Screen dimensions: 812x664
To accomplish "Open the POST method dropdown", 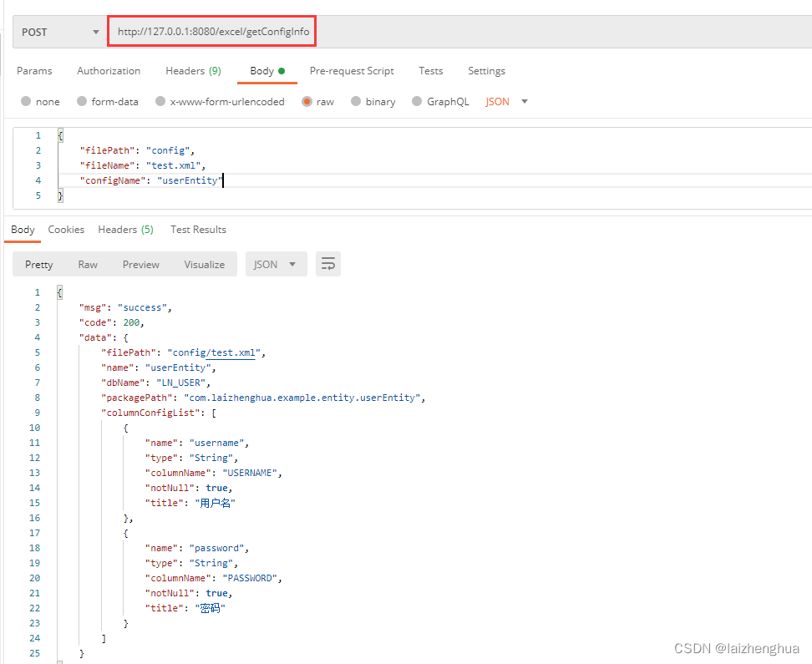I will point(59,32).
